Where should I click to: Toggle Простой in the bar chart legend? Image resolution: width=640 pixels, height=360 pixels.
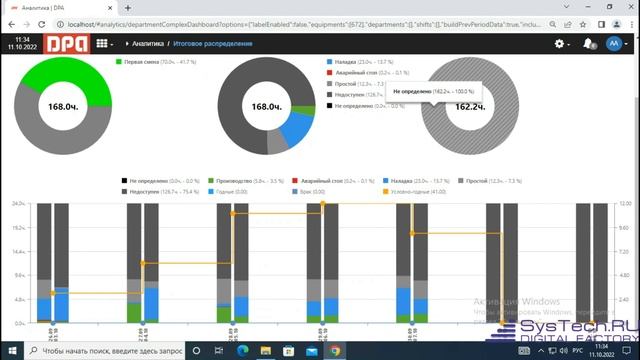pos(490,181)
